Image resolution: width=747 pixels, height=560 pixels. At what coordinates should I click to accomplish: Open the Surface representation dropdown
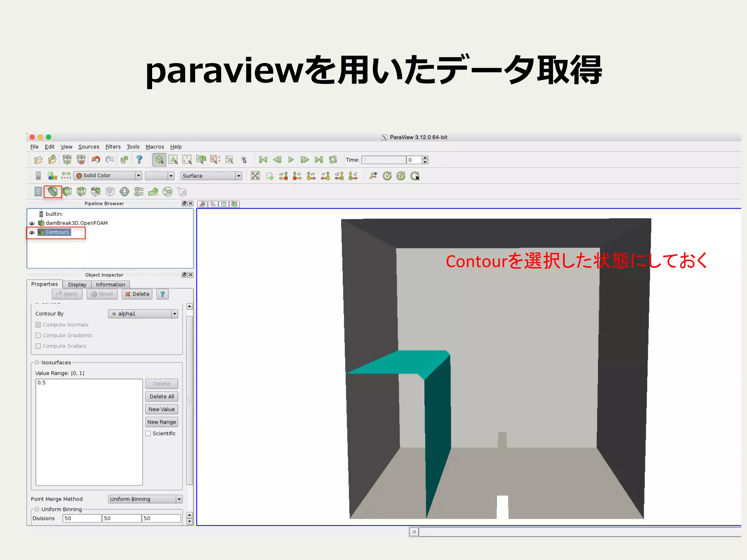211,176
